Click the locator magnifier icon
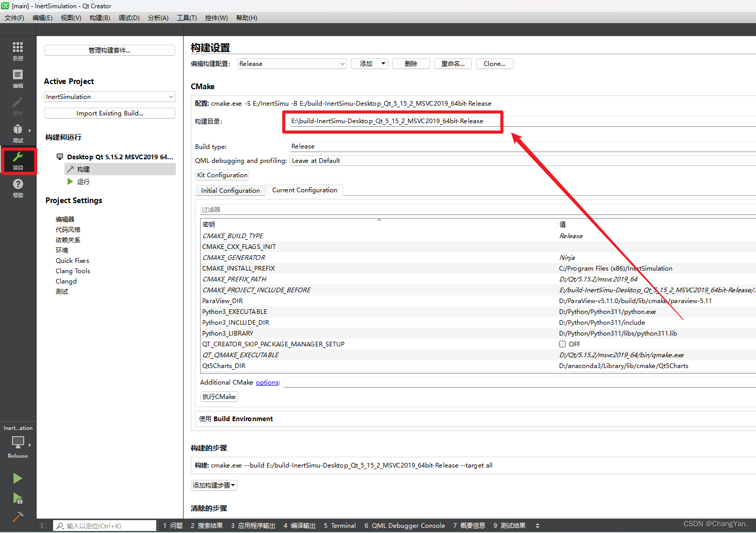The width and height of the screenshot is (756, 533). coord(60,526)
